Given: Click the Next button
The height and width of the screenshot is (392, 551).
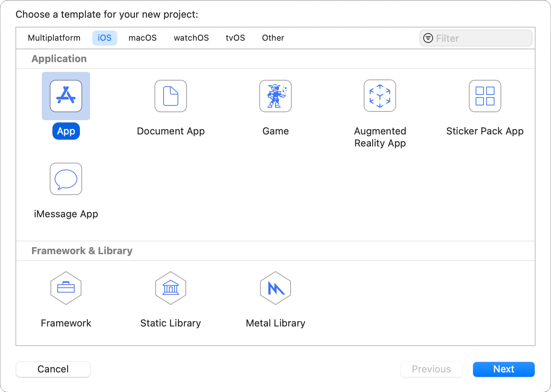Looking at the screenshot, I should 504,369.
